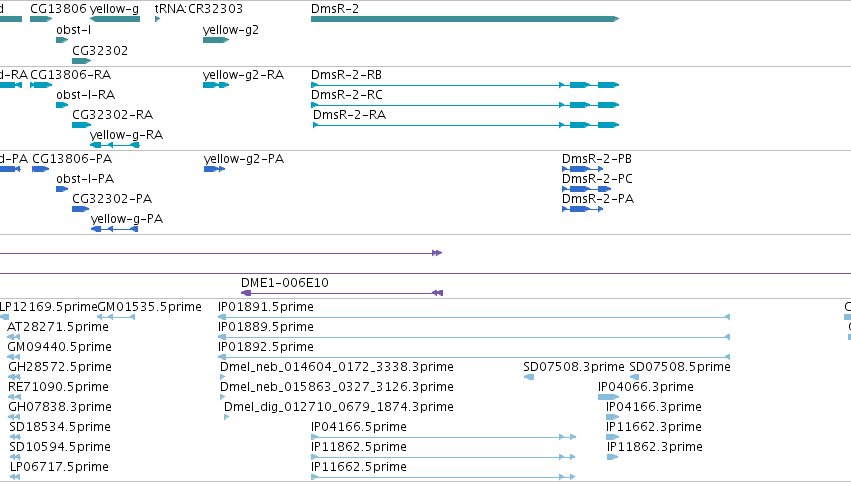The image size is (851, 482).
Task: Select the SD07508.5prime EST label
Action: [x=680, y=367]
